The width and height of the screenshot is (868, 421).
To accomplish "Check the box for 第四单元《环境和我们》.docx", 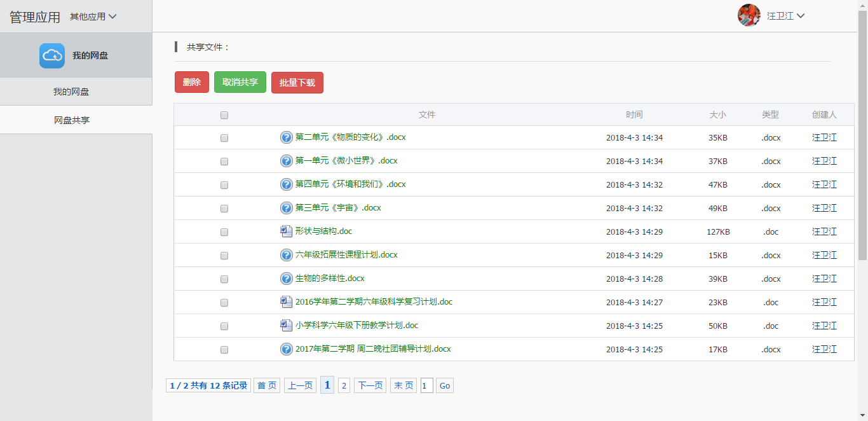I will (x=224, y=185).
